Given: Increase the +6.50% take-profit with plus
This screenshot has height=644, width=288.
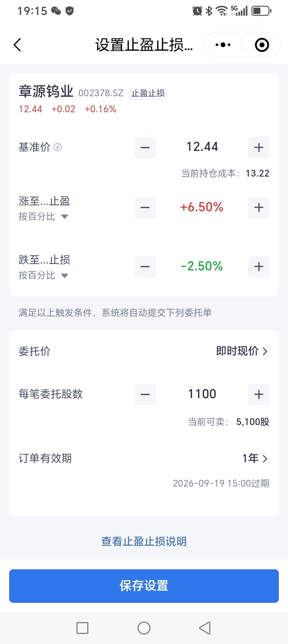Looking at the screenshot, I should pyautogui.click(x=259, y=207).
